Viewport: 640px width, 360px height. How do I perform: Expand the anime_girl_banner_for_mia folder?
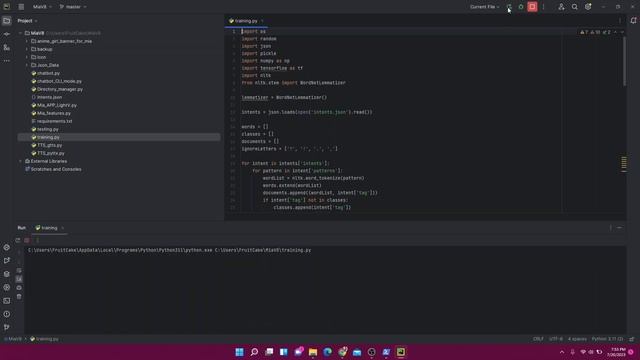[x=27, y=41]
